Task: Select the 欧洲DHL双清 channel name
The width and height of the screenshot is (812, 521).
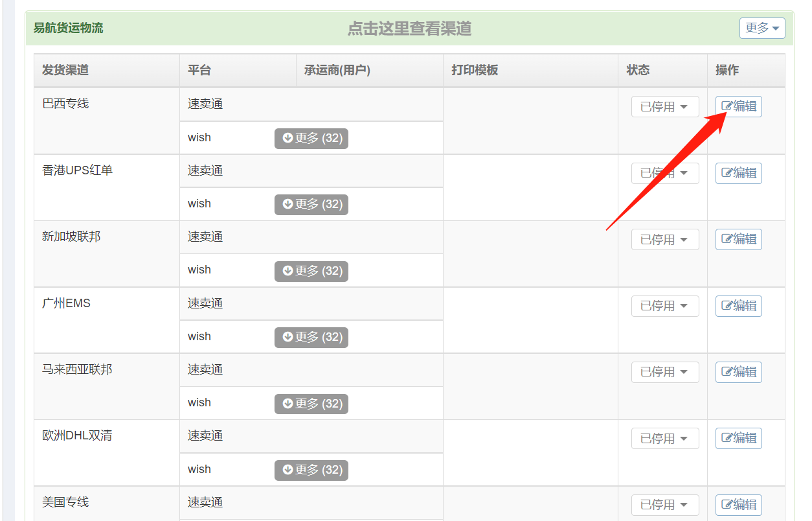Action: (x=77, y=435)
